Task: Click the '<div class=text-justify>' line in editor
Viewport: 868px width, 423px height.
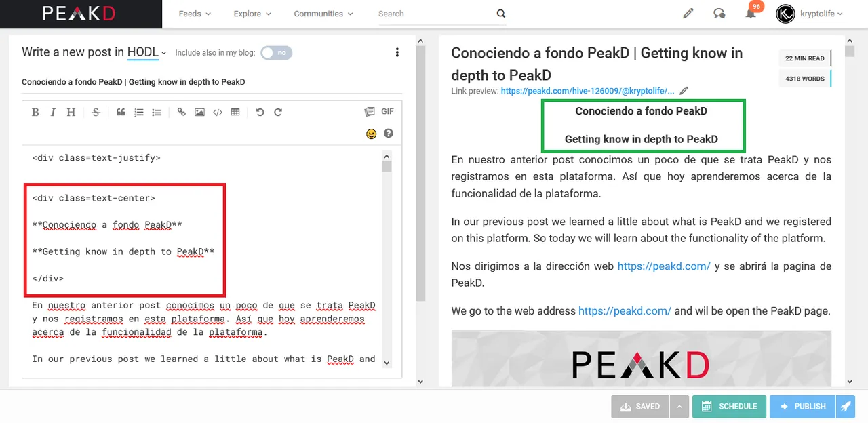Action: pos(96,158)
